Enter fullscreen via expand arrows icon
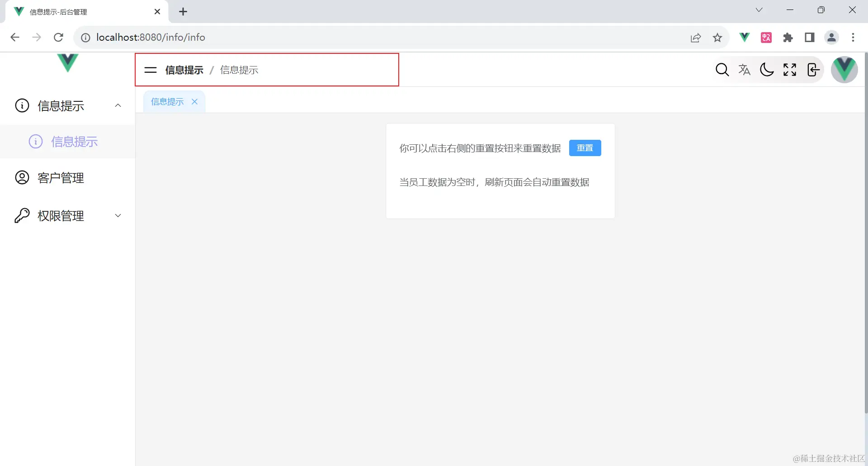 pos(790,70)
